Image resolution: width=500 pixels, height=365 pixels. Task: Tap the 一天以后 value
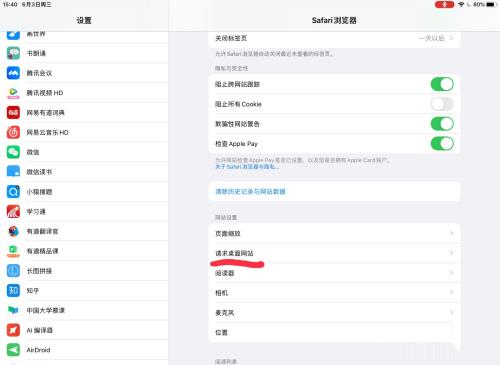tap(431, 38)
